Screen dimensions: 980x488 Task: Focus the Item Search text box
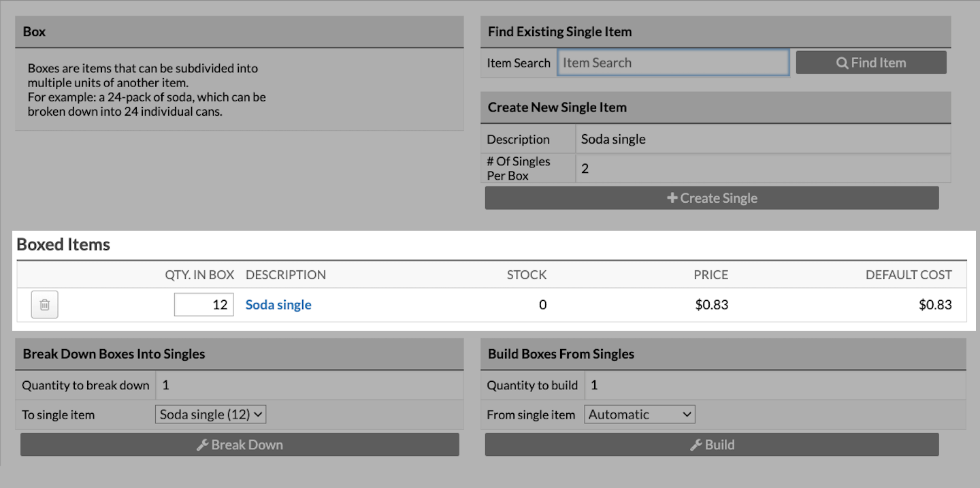[x=673, y=63]
